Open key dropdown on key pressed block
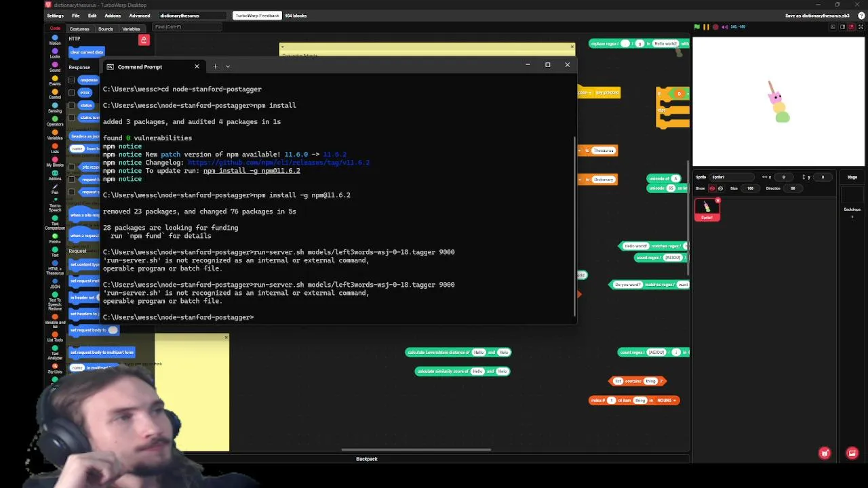This screenshot has height=488, width=868. pyautogui.click(x=587, y=92)
